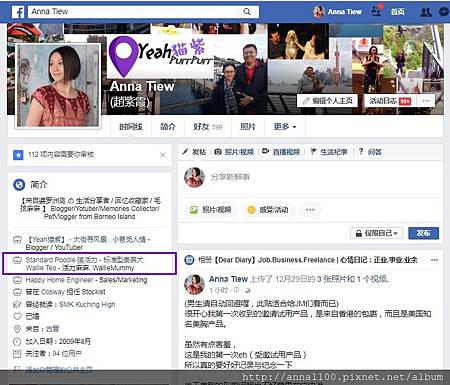The width and height of the screenshot is (450, 385).
Task: Switch to the 好友 friends tab
Action: 208,127
